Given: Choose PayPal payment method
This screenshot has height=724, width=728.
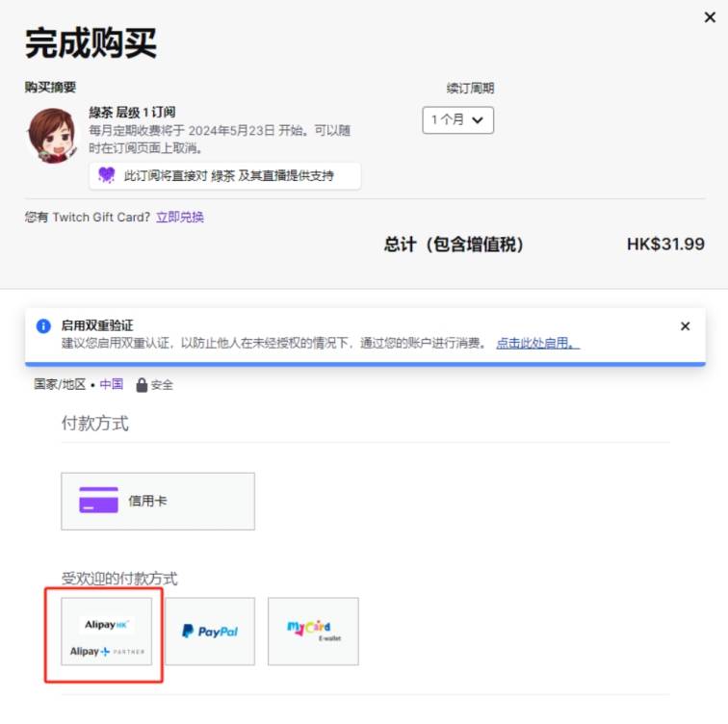Looking at the screenshot, I should pyautogui.click(x=210, y=632).
